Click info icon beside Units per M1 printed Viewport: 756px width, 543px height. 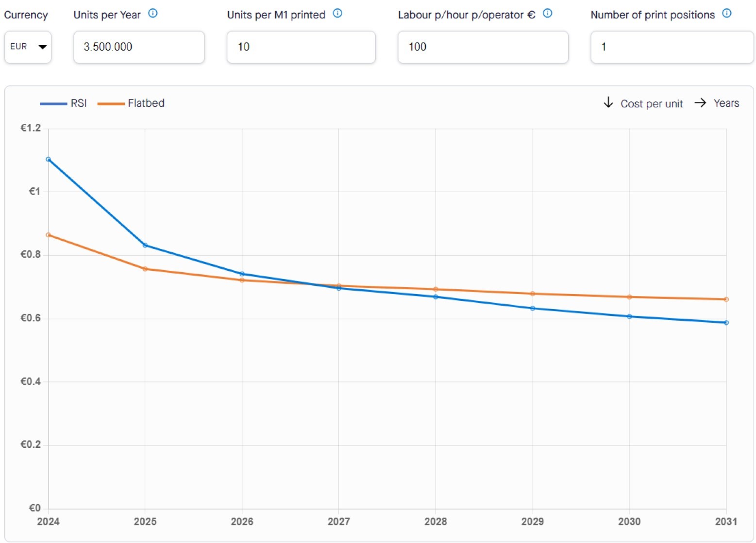click(x=337, y=14)
